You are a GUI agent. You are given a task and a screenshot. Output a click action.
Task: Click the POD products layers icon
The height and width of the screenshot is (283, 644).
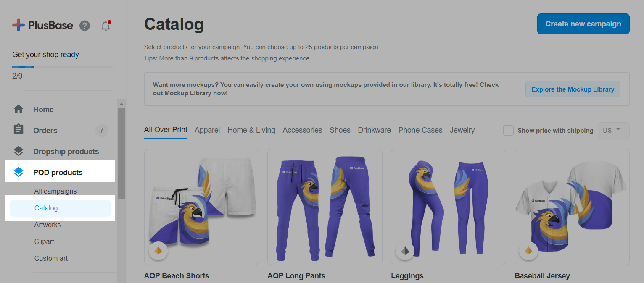click(x=18, y=172)
